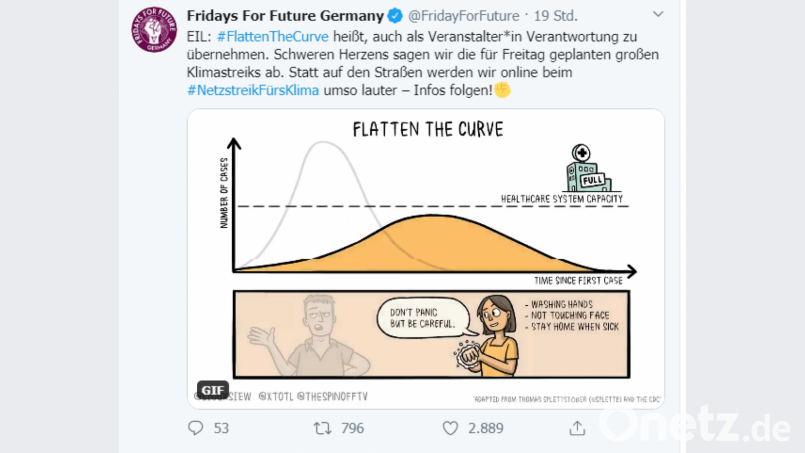This screenshot has width=805, height=453.
Task: Click the @FridayForFuture handle
Action: click(463, 16)
